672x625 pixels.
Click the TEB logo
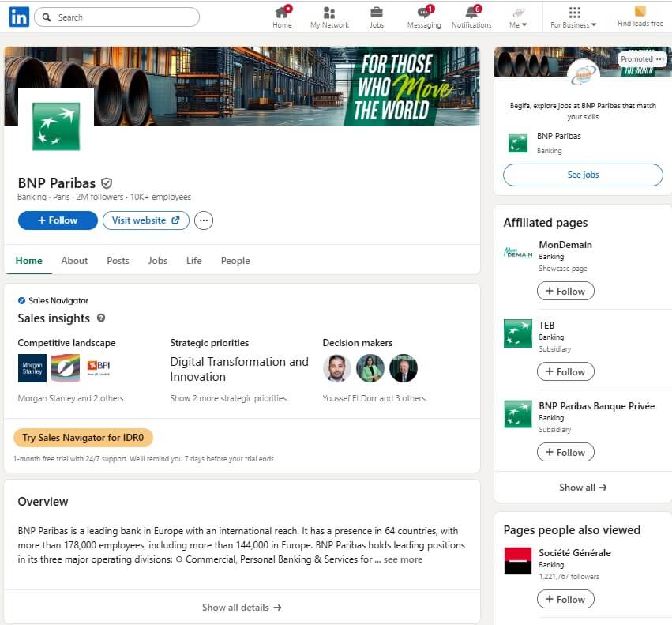[518, 333]
